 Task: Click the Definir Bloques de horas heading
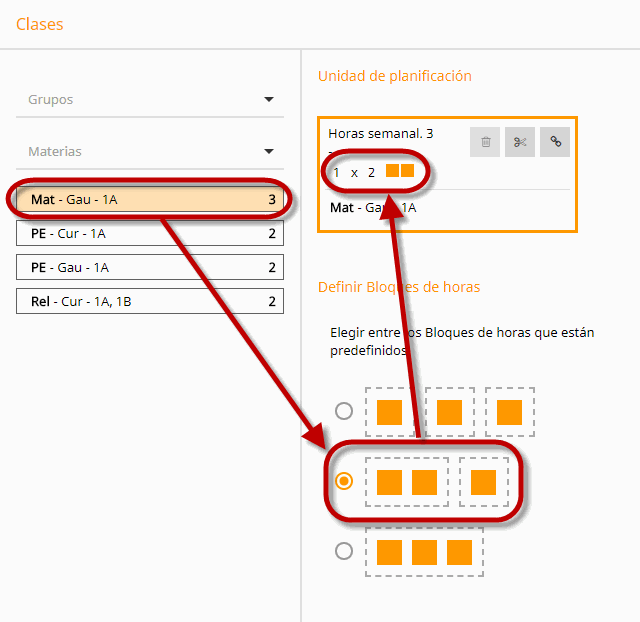point(399,287)
